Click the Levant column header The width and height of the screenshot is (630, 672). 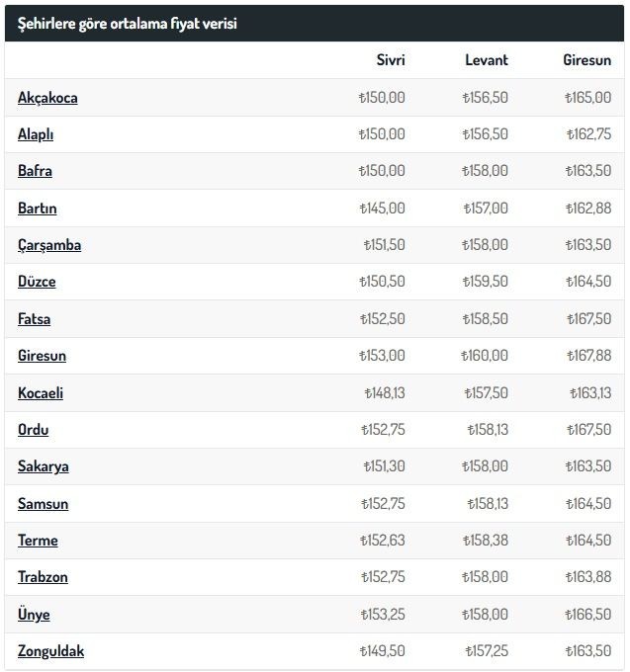coord(487,59)
